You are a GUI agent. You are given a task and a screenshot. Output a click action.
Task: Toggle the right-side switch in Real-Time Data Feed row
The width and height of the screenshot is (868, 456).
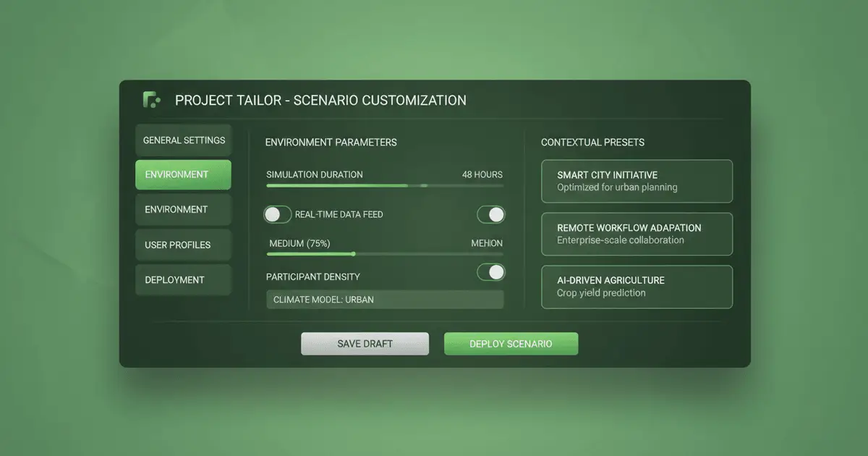[491, 214]
